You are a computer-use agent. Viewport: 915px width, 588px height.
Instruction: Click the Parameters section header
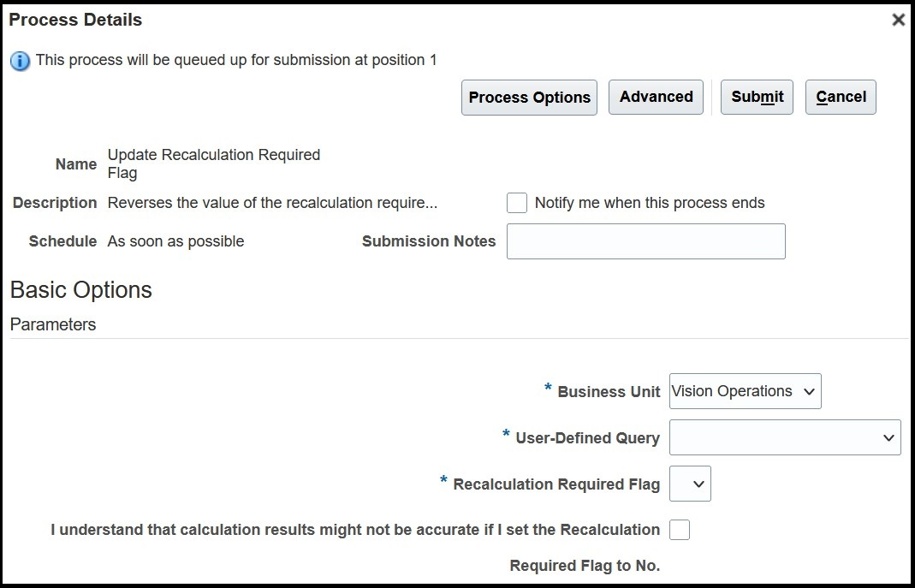pyautogui.click(x=53, y=324)
